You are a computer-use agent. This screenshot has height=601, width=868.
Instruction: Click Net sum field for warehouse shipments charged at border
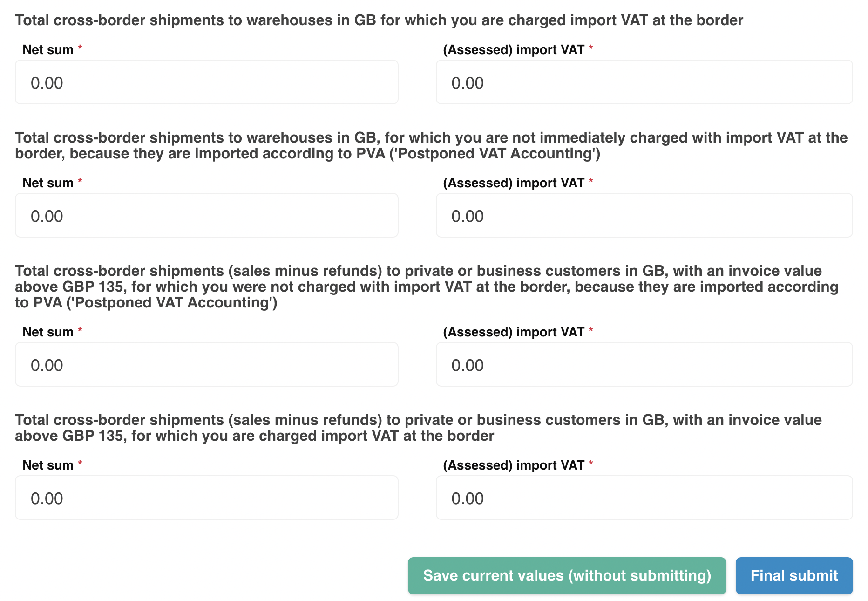tap(206, 82)
